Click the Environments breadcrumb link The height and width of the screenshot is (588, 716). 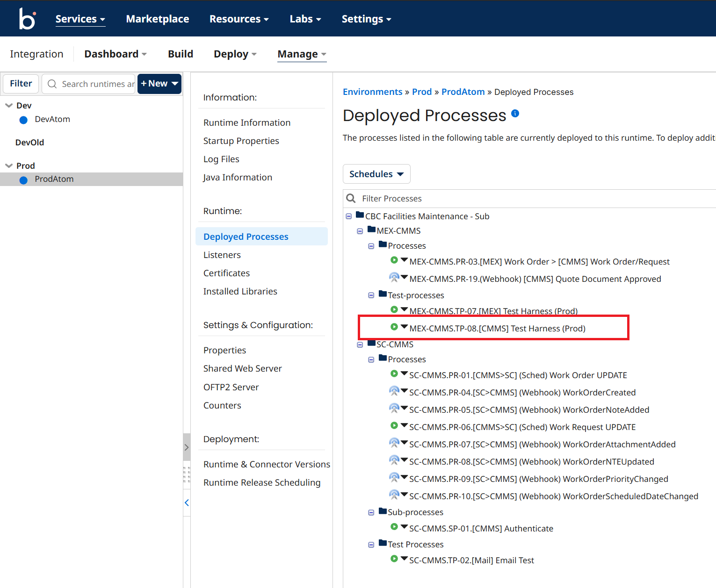(x=372, y=92)
